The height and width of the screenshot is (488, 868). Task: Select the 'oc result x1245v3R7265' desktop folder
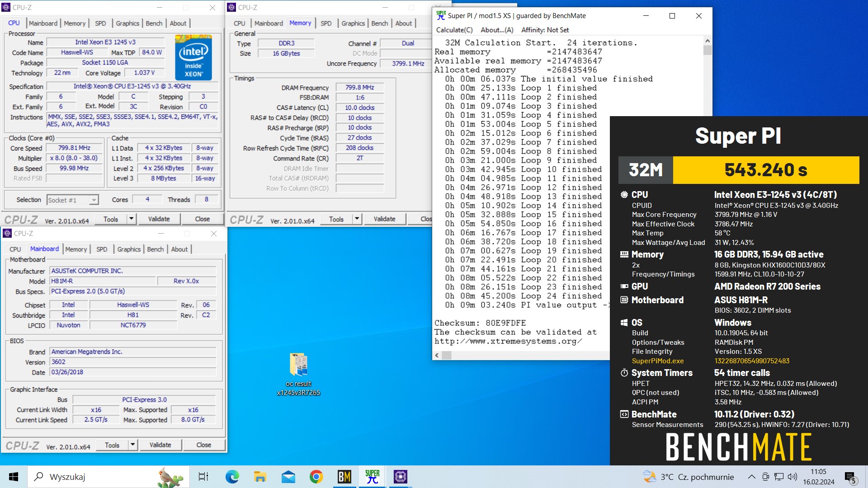(298, 374)
